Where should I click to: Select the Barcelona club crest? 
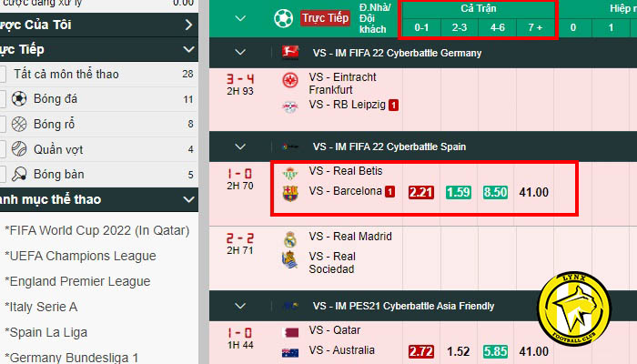290,193
